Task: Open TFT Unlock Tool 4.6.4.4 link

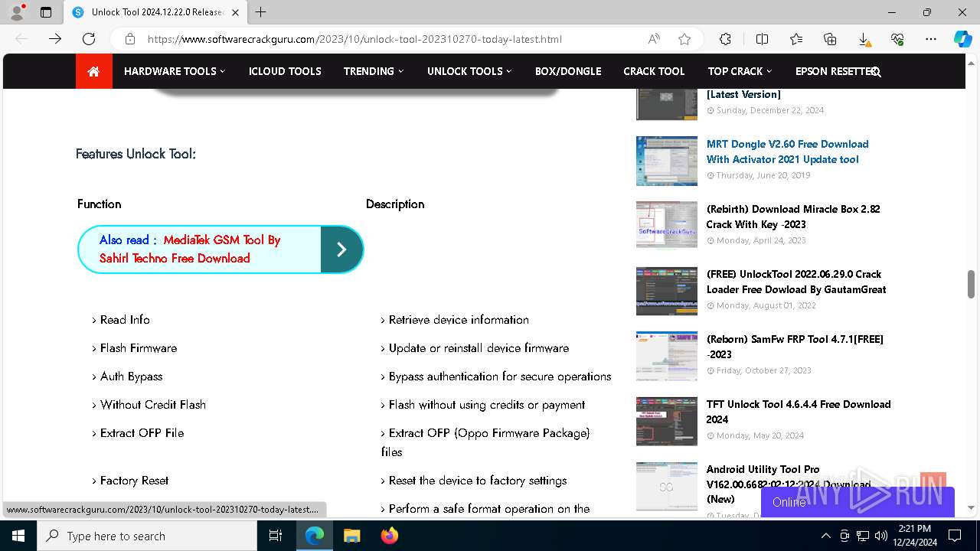Action: pyautogui.click(x=799, y=412)
